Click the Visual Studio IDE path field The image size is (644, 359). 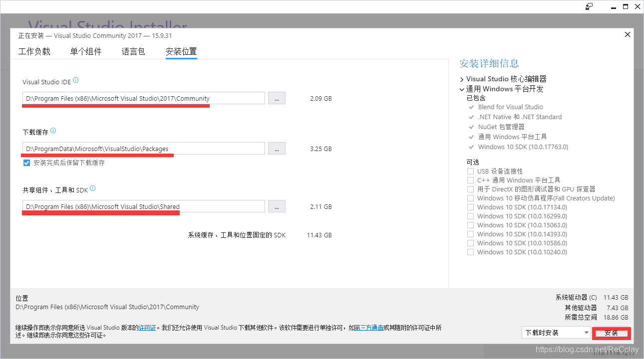(x=143, y=98)
